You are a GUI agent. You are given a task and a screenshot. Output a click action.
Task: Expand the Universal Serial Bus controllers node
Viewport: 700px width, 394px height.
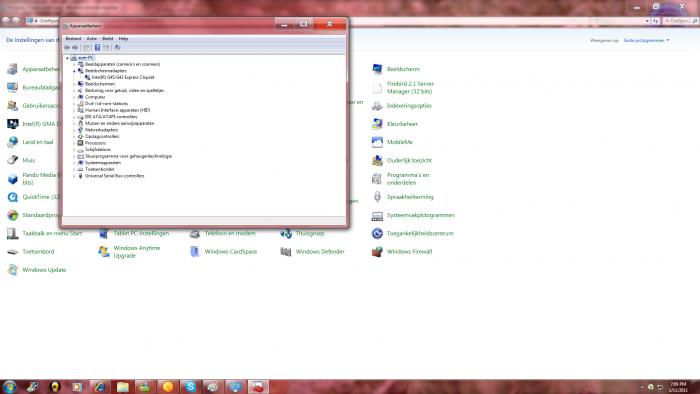74,176
